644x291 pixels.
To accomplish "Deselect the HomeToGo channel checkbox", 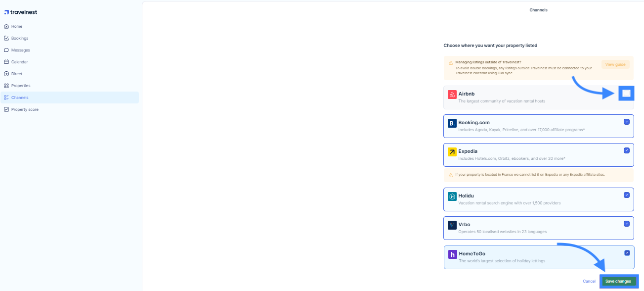I will point(627,253).
